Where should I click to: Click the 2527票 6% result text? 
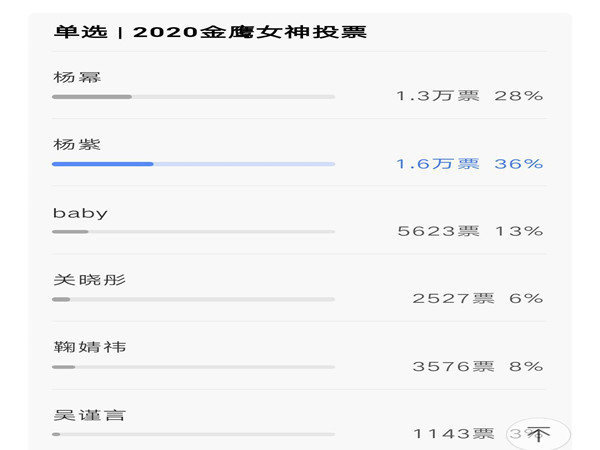click(478, 298)
